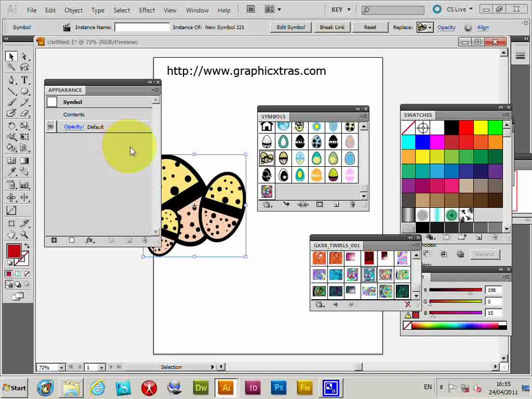Viewport: 532px width, 399px height.
Task: Click Add New Effect fx icon
Action: [90, 240]
